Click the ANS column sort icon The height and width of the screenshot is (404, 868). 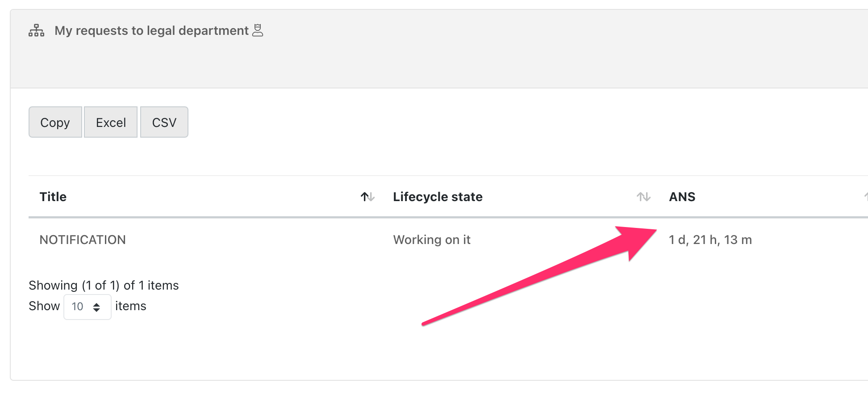coord(865,197)
